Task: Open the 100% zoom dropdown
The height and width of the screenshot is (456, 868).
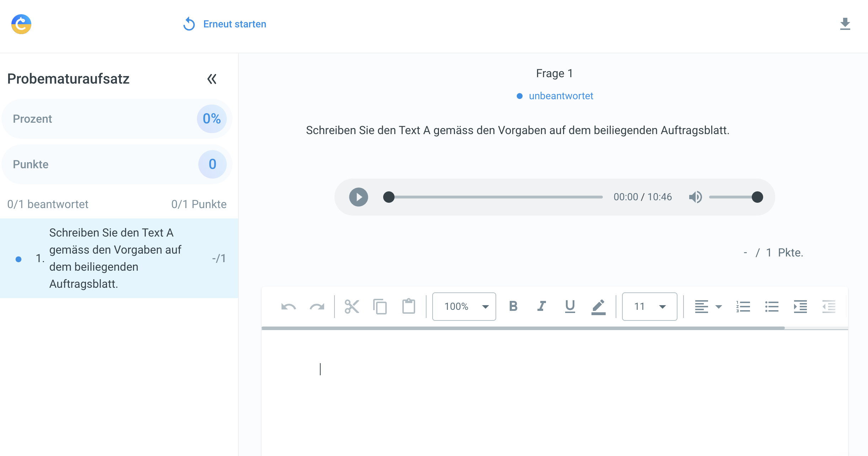Action: 464,307
